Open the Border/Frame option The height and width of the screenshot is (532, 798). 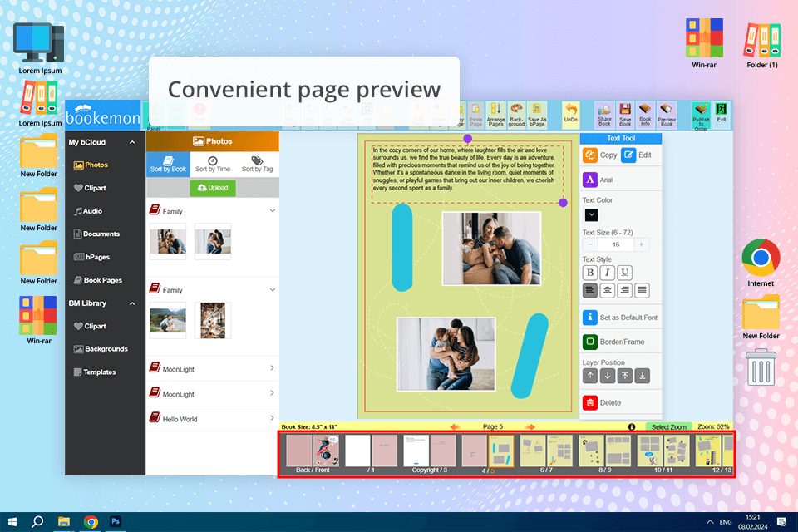coord(613,342)
